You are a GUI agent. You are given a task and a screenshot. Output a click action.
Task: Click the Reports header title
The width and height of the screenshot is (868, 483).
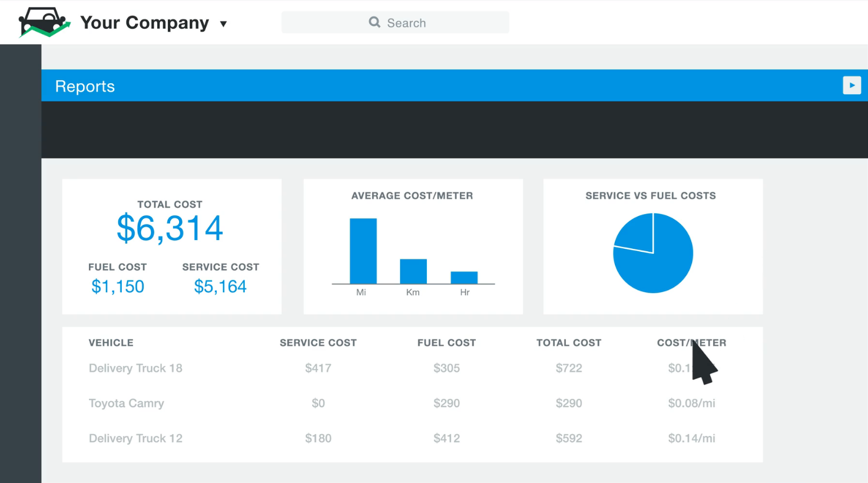[x=85, y=86]
